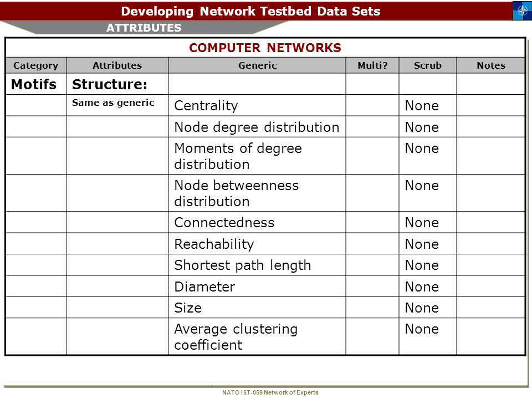Image resolution: width=532 pixels, height=399 pixels.
Task: Click the Category column header
Action: [x=35, y=65]
